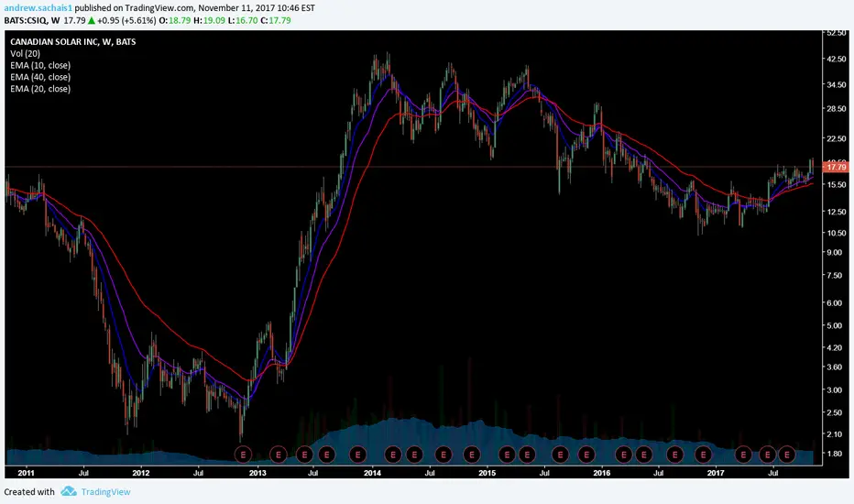Click first earnings E marker after the 2014 label
This screenshot has width=854, height=504.
coord(393,454)
